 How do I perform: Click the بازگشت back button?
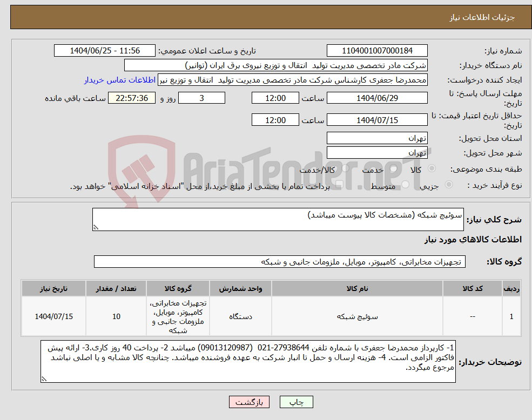click(x=249, y=402)
